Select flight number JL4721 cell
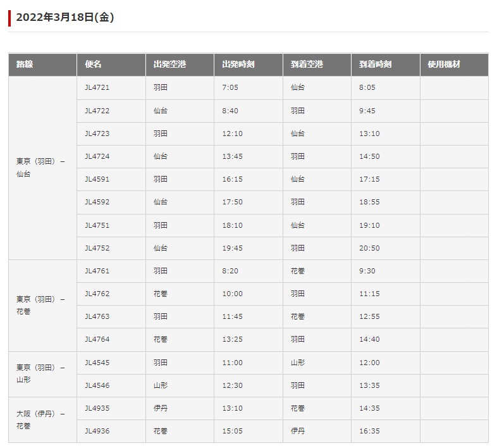The width and height of the screenshot is (497, 448). tap(111, 88)
